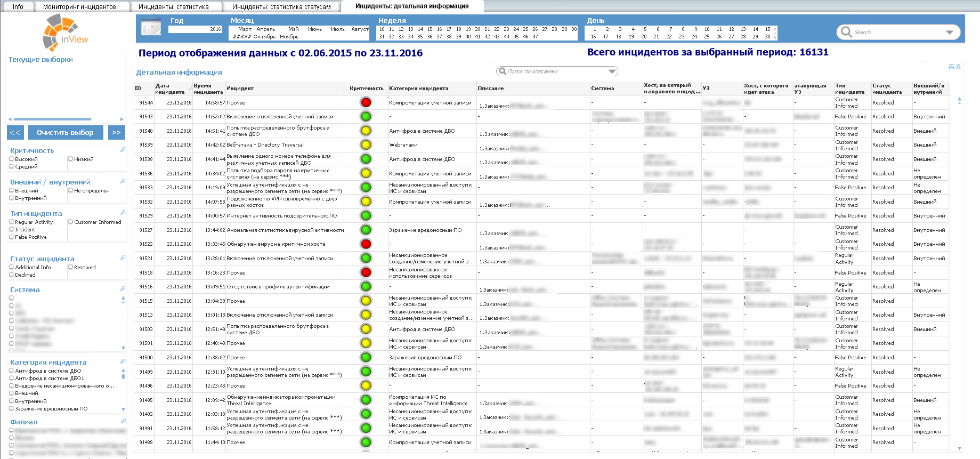Click the yellow criticality indicator of incident 91496

pos(366,385)
